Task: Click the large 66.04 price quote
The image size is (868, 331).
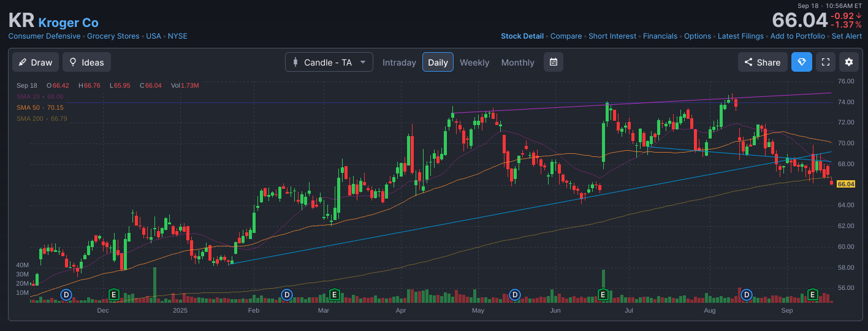Action: 799,20
